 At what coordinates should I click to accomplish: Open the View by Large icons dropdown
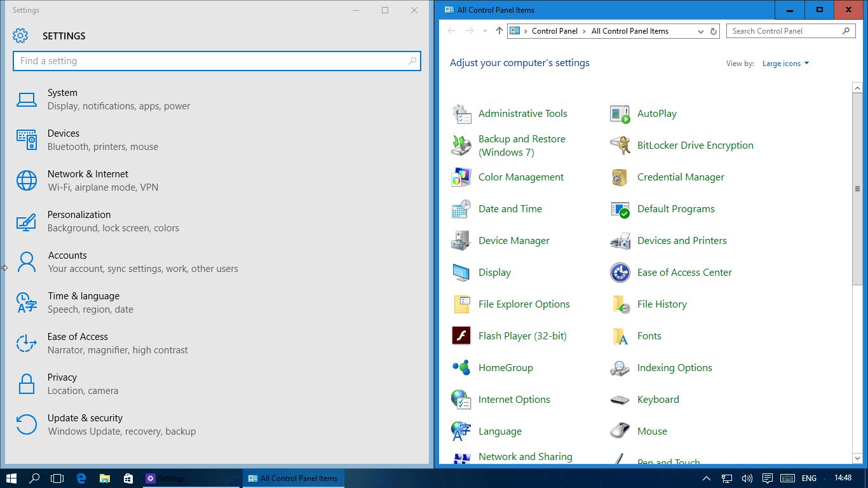[786, 64]
